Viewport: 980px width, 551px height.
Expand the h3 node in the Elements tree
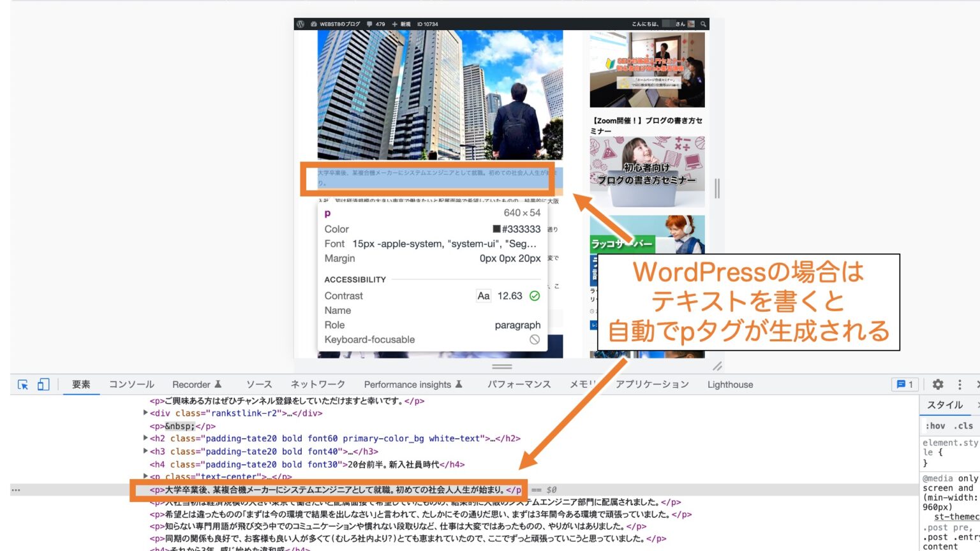(x=145, y=451)
